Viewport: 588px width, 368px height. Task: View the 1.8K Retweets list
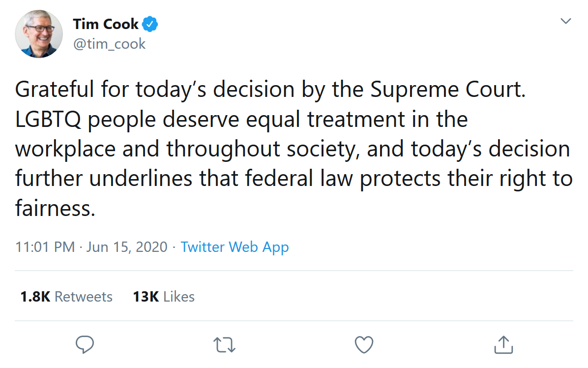(x=66, y=297)
